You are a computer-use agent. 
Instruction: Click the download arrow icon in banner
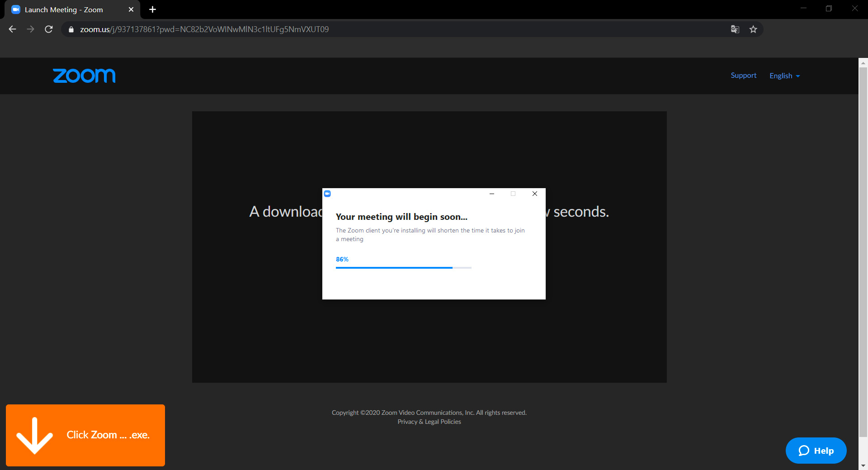tap(35, 436)
